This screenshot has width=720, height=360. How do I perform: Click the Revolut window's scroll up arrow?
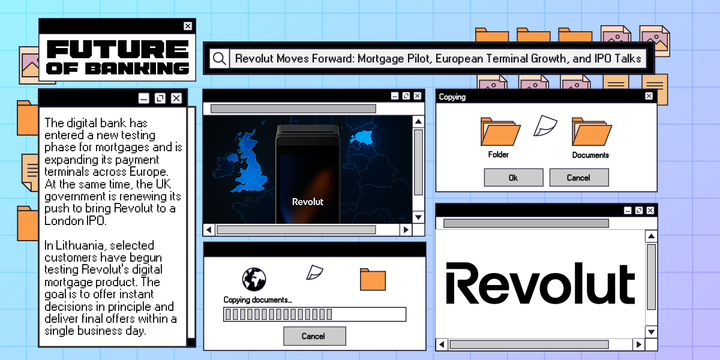(651, 236)
